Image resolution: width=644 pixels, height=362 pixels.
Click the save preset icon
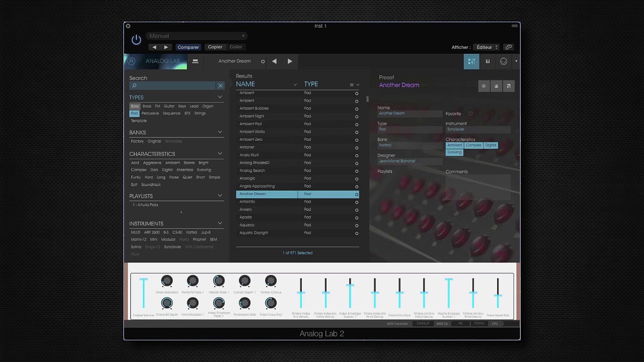point(496,86)
